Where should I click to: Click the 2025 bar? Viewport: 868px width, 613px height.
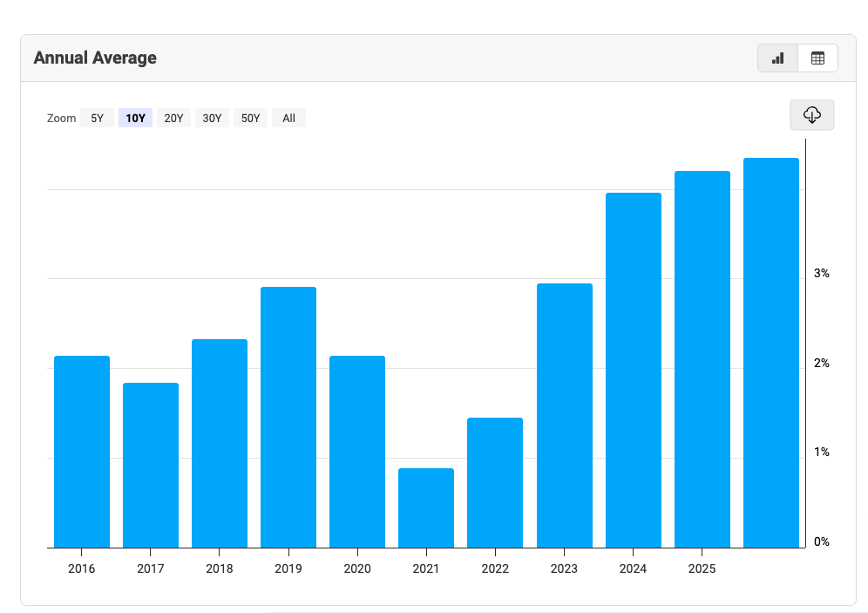click(702, 359)
